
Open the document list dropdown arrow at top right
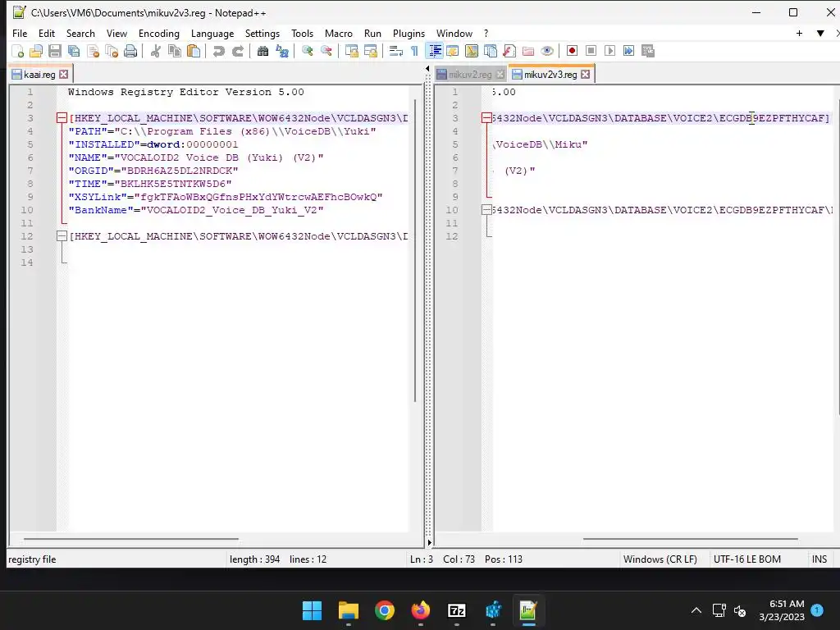(820, 33)
